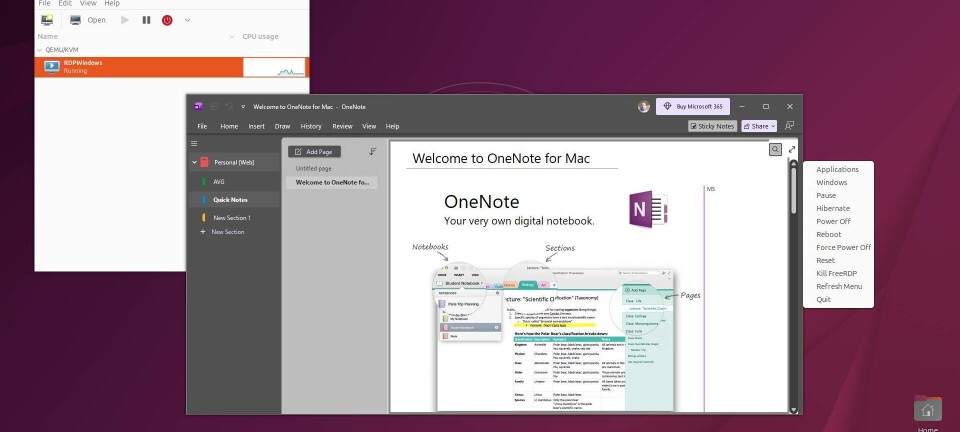Click the Buy Microsoft 365 button

692,106
